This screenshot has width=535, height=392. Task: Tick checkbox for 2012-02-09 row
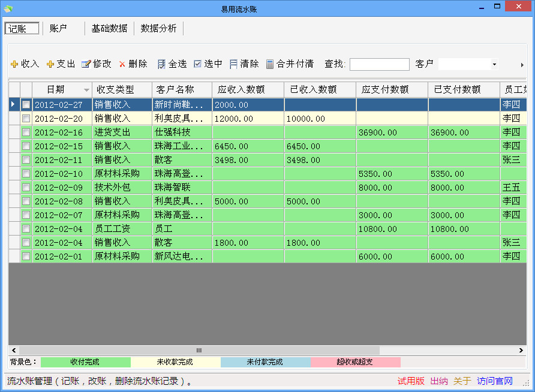tap(26, 187)
